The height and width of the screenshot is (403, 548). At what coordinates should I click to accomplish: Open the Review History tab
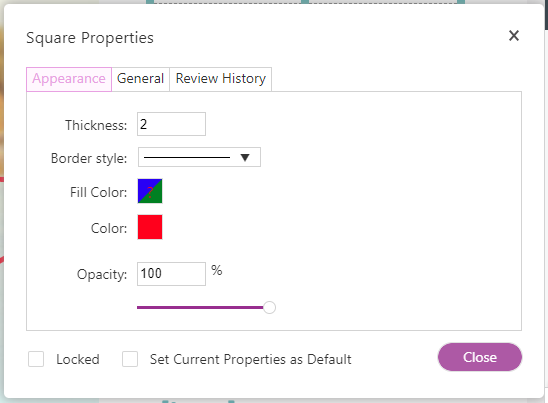[221, 79]
